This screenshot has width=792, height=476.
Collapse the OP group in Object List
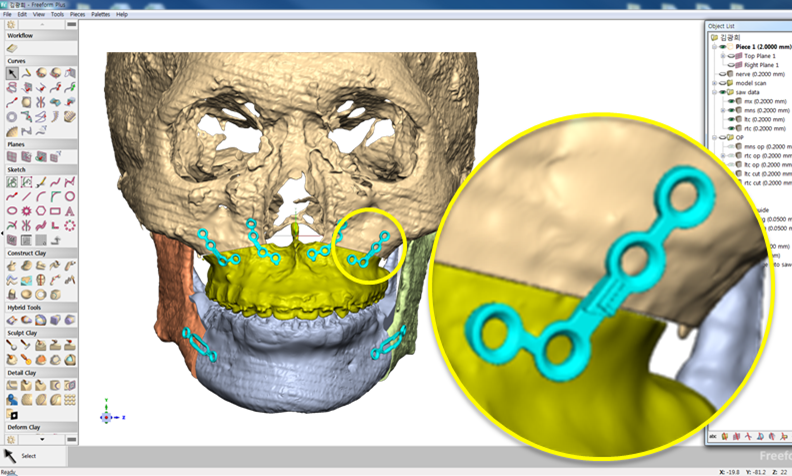[x=713, y=137]
